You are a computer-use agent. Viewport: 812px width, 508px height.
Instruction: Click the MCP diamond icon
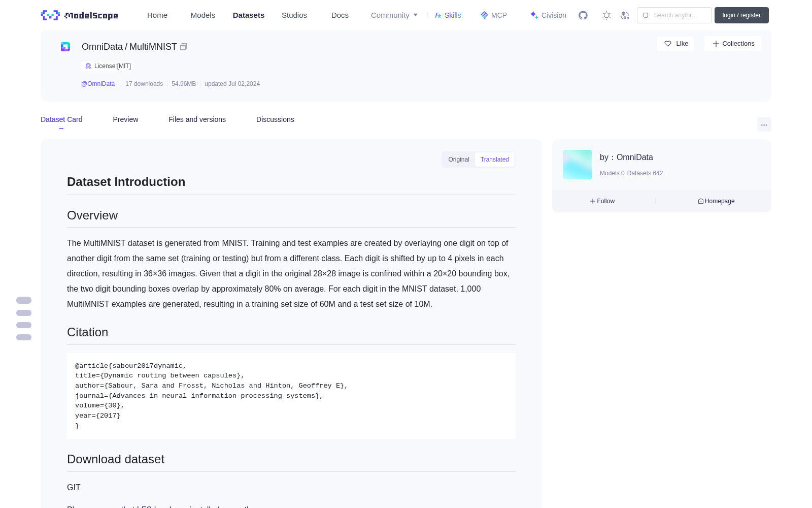click(484, 15)
